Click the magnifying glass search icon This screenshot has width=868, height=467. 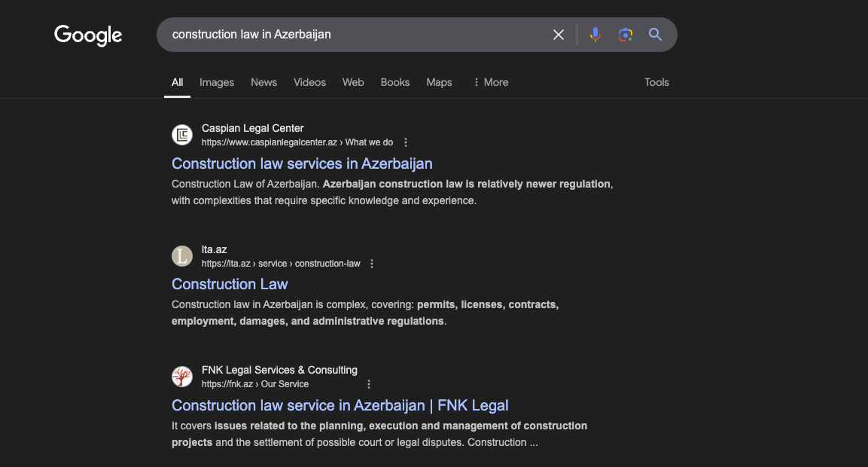point(656,35)
